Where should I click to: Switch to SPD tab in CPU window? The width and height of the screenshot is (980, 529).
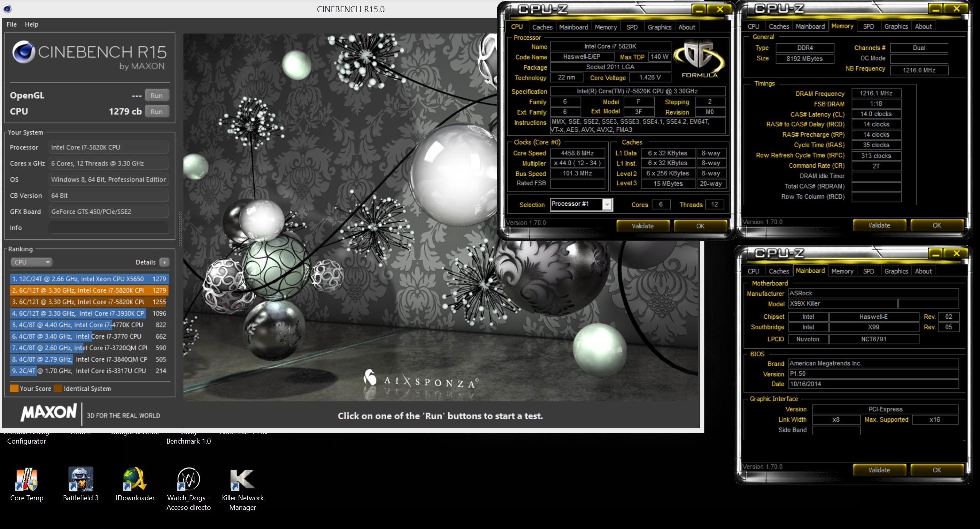coord(632,27)
